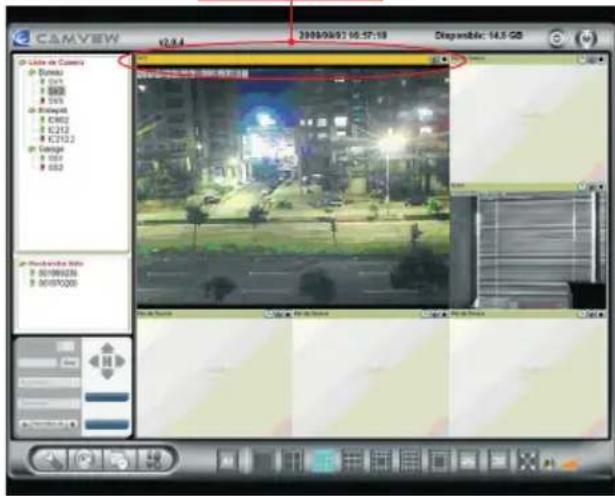The height and width of the screenshot is (496, 615).
Task: Switch to full screen view
Action: pos(527,460)
